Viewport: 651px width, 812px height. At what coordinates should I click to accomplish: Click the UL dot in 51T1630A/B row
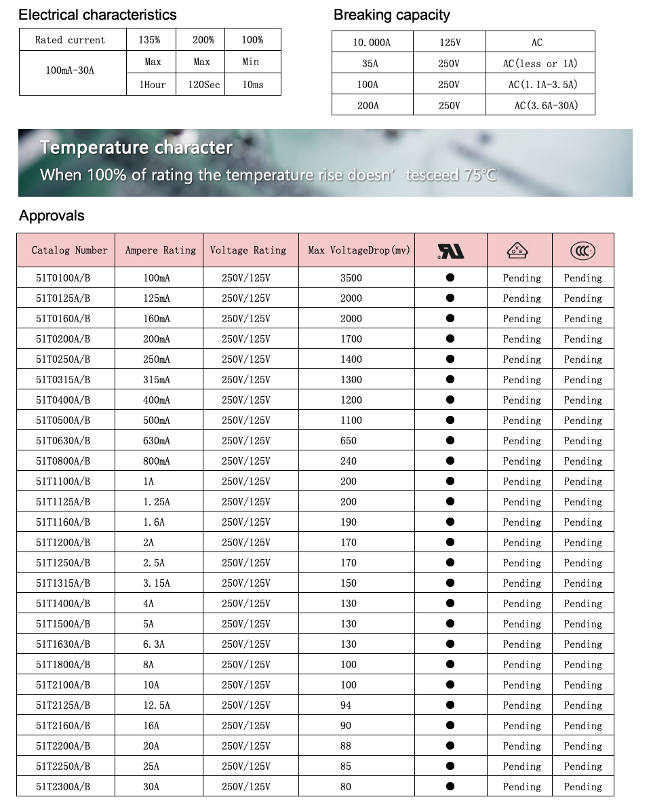pos(450,644)
